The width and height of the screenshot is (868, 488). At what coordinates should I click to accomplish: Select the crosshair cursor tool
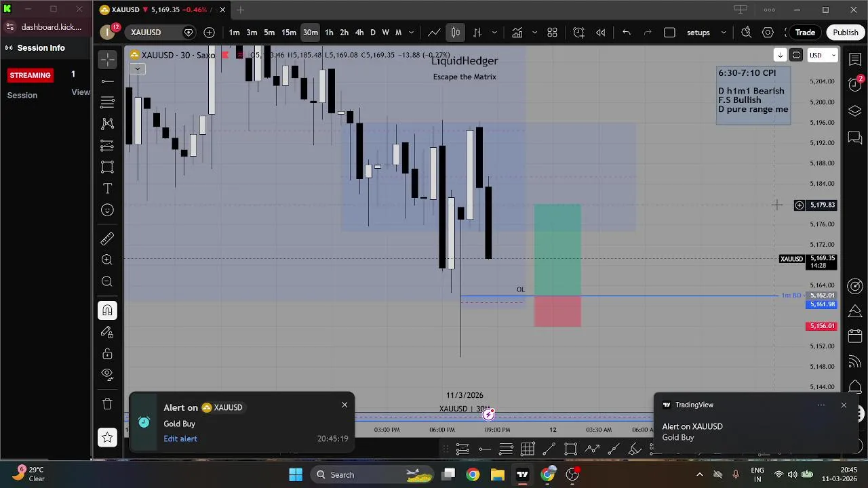[107, 60]
